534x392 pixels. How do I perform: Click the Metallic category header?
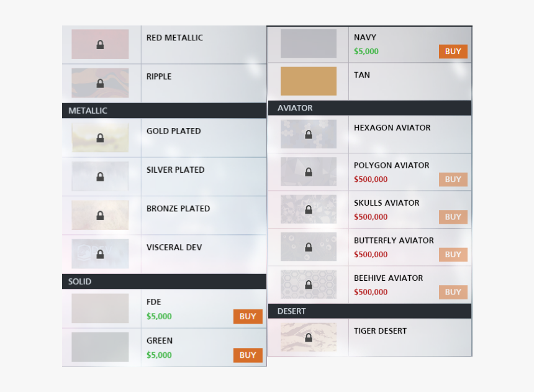point(164,111)
